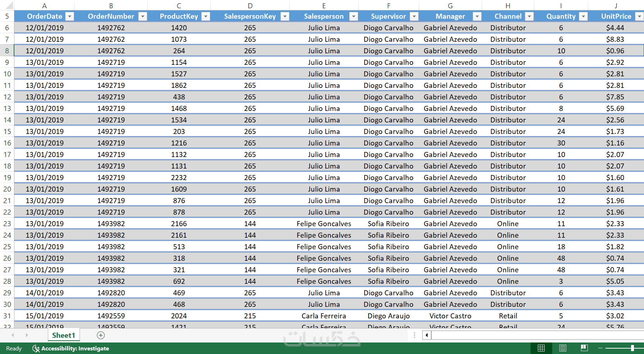644x354 pixels.
Task: Select the OrderDate header cell
Action: (44, 16)
